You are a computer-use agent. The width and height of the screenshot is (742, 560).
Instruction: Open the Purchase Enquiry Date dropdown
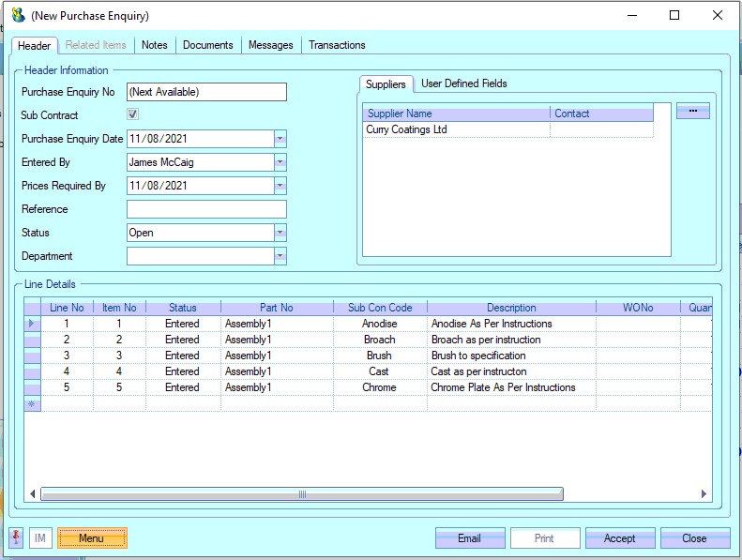[280, 139]
